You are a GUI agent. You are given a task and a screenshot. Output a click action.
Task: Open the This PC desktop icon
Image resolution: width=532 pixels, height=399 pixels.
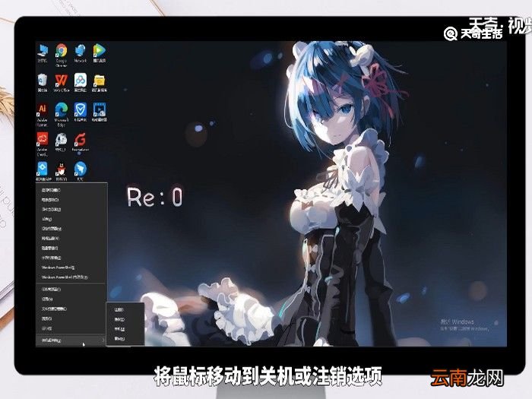(43, 54)
